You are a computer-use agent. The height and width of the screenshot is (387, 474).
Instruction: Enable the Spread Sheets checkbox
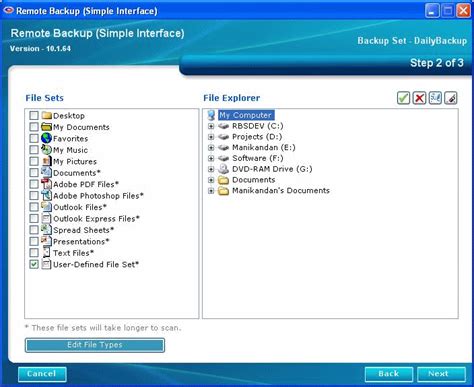(x=34, y=230)
